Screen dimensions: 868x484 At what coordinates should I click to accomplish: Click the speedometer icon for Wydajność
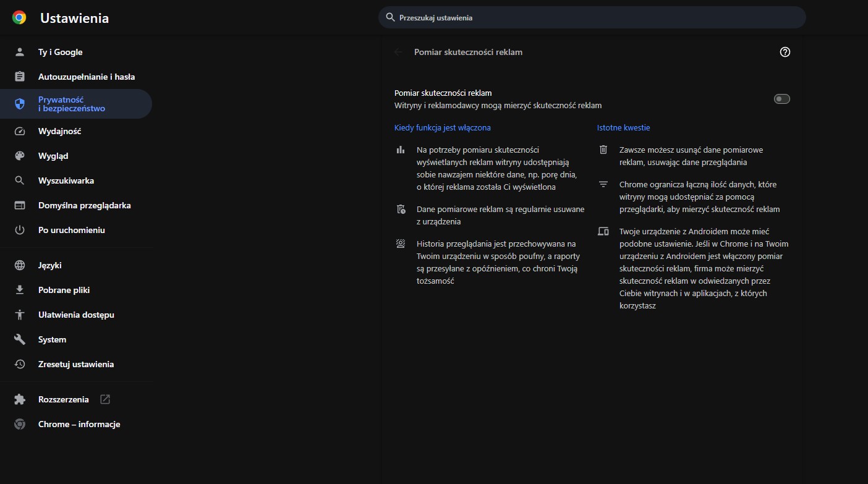[x=20, y=132]
